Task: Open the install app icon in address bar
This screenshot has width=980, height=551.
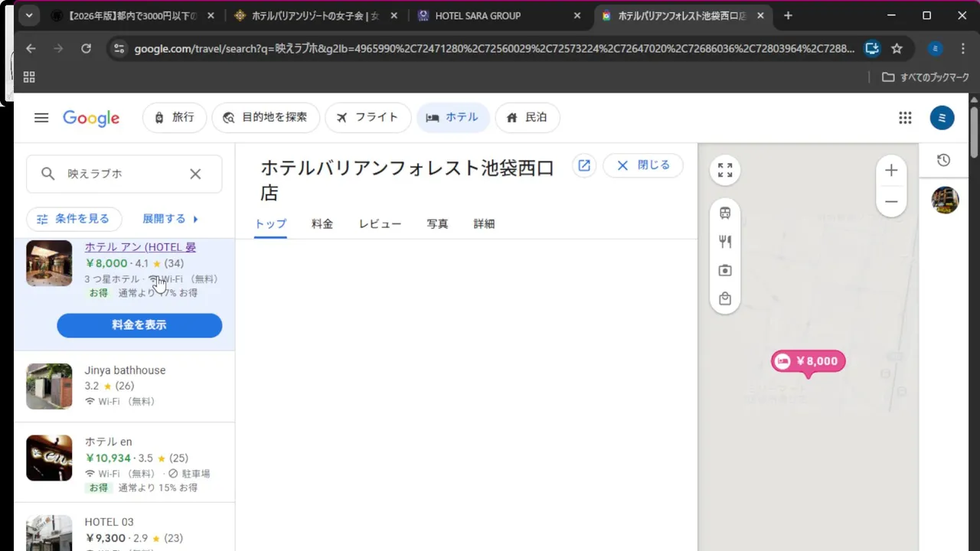Action: pyautogui.click(x=871, y=48)
